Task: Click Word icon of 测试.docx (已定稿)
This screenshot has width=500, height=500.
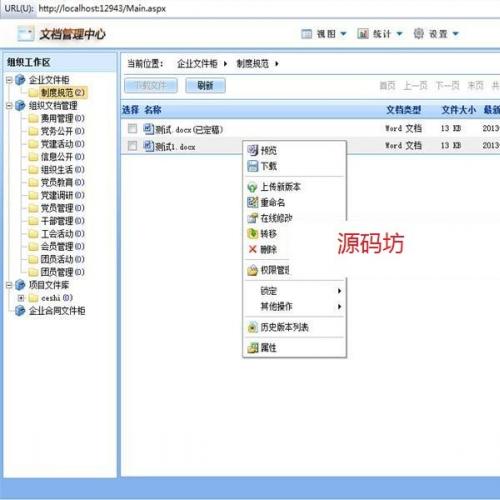Action: [148, 129]
